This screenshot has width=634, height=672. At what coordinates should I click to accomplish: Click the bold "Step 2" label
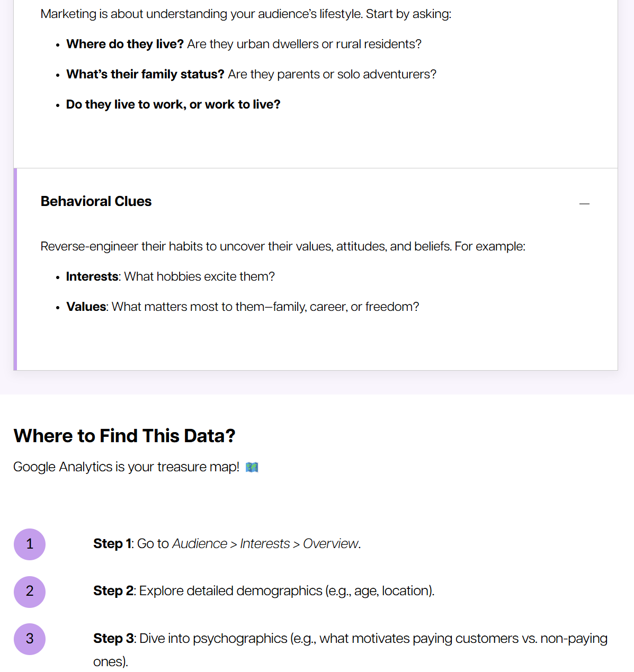[113, 591]
